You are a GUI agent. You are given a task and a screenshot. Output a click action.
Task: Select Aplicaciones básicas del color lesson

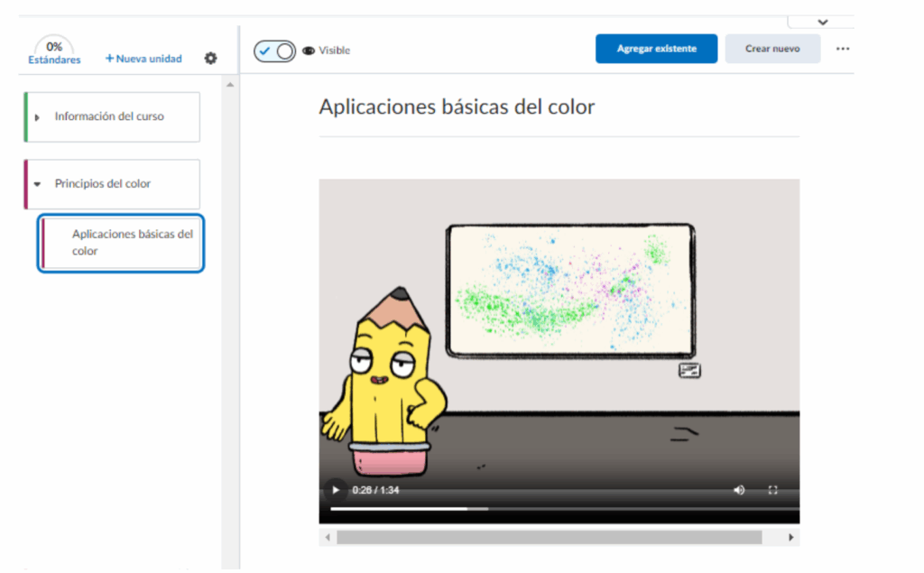pyautogui.click(x=132, y=242)
